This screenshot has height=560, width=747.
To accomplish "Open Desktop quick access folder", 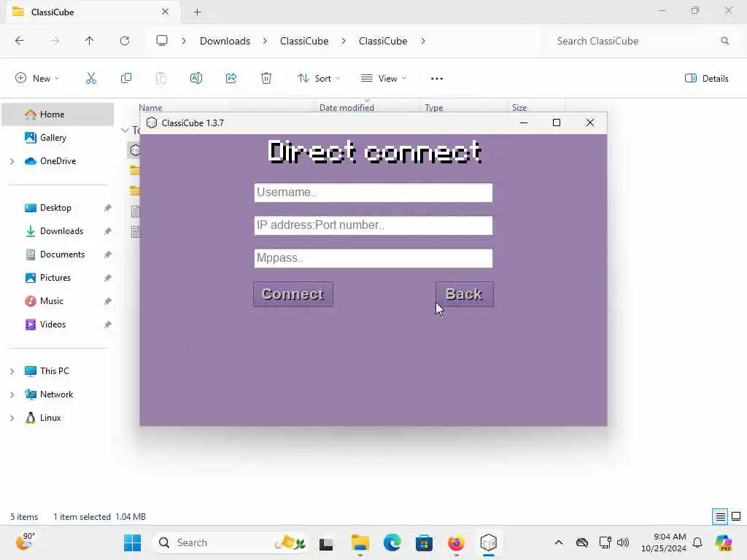I will pyautogui.click(x=55, y=208).
